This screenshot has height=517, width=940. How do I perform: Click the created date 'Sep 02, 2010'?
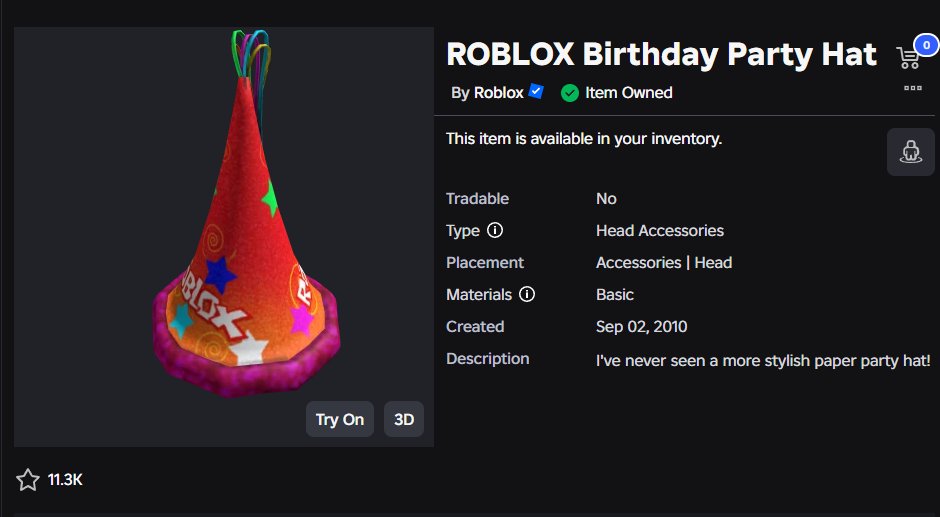pyautogui.click(x=641, y=326)
